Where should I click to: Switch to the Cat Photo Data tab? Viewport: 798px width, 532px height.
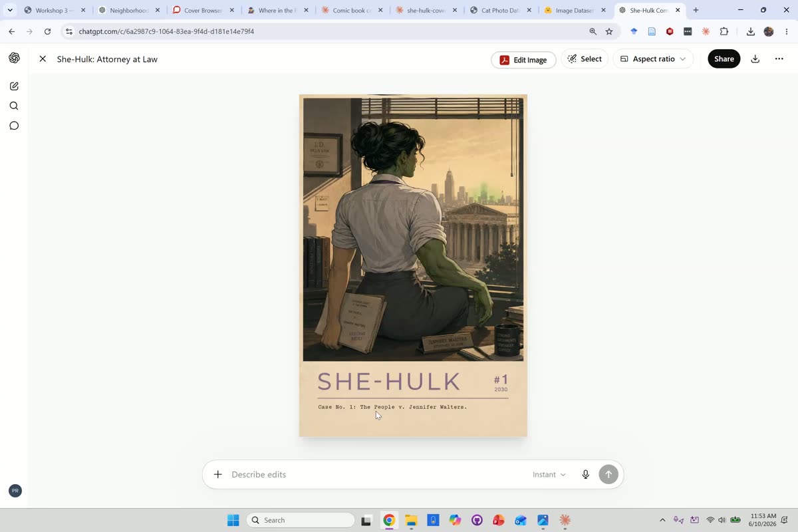[x=500, y=10]
